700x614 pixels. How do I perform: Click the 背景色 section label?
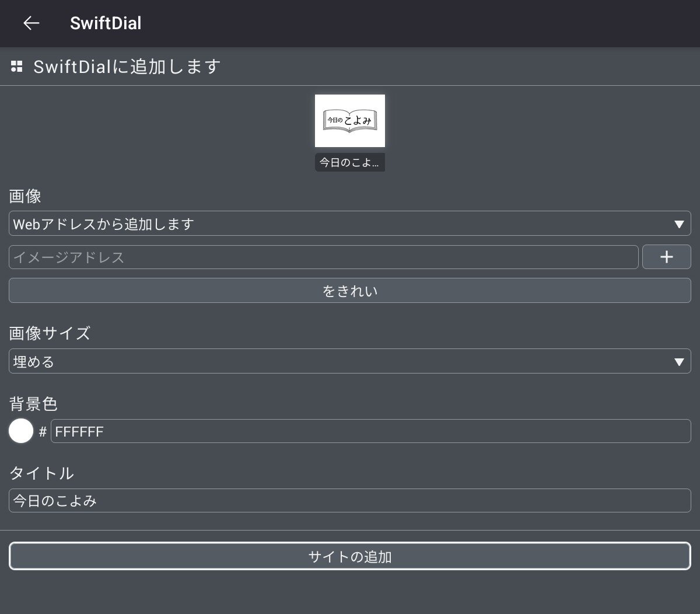click(33, 404)
